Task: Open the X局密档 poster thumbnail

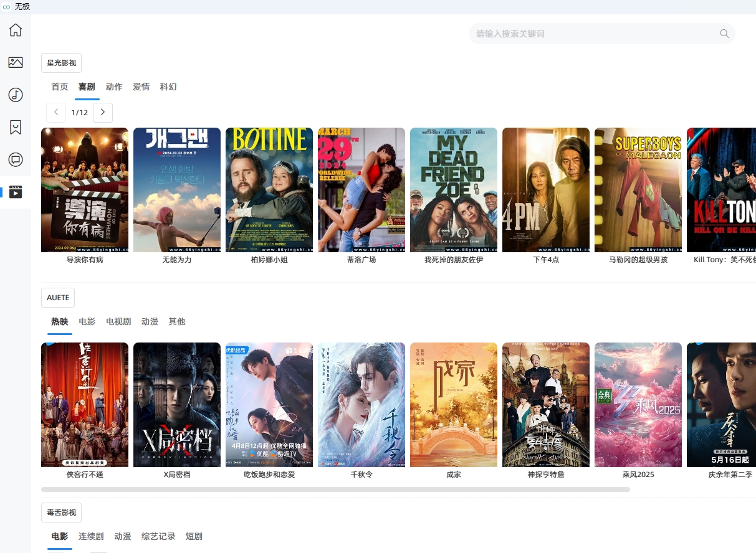Action: point(176,405)
